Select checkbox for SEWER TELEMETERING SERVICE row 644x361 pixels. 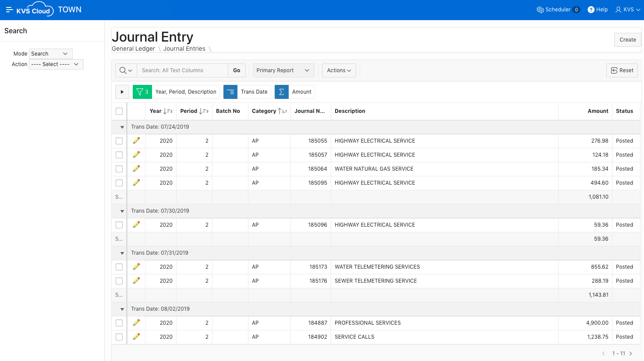119,281
